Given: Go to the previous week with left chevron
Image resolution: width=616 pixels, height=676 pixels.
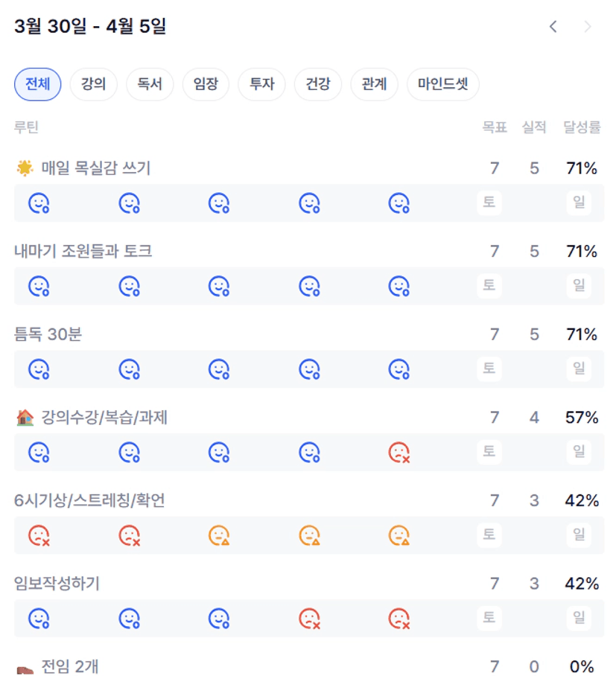Looking at the screenshot, I should coord(553,27).
